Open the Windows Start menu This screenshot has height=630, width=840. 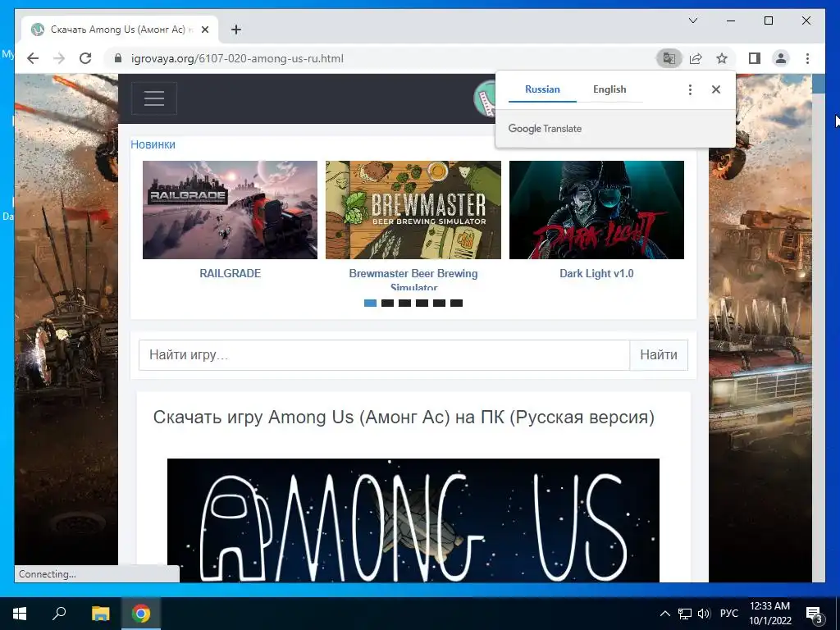point(20,614)
